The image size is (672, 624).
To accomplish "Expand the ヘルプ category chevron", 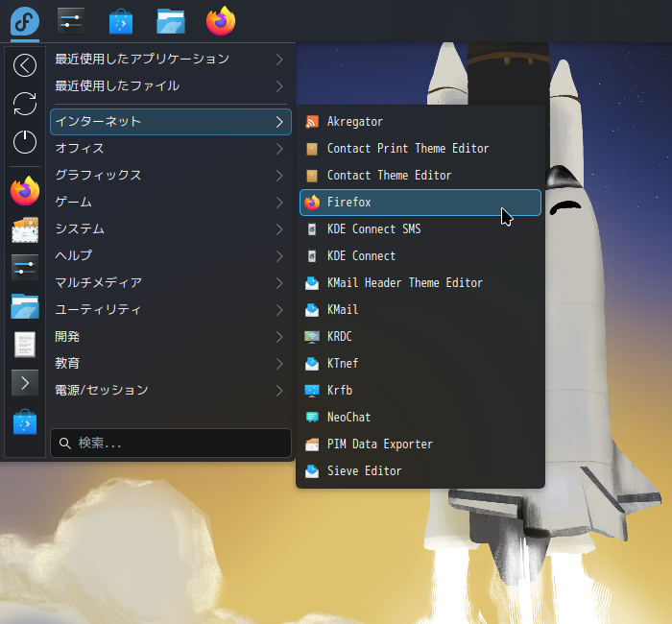I will pyautogui.click(x=279, y=256).
